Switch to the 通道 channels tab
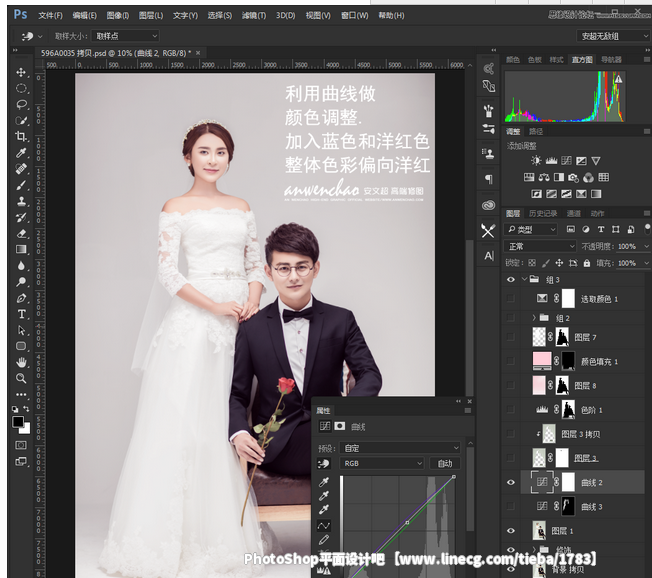 573,213
